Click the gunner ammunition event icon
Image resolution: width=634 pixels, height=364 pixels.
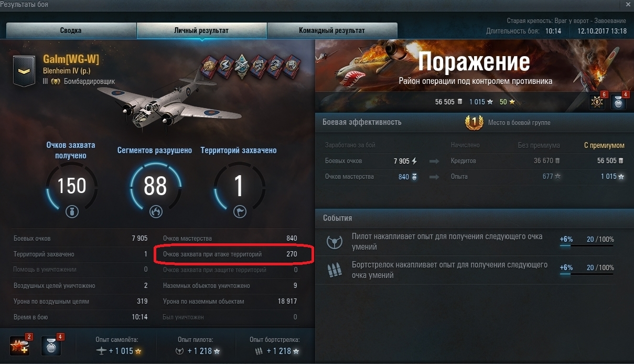pyautogui.click(x=335, y=270)
